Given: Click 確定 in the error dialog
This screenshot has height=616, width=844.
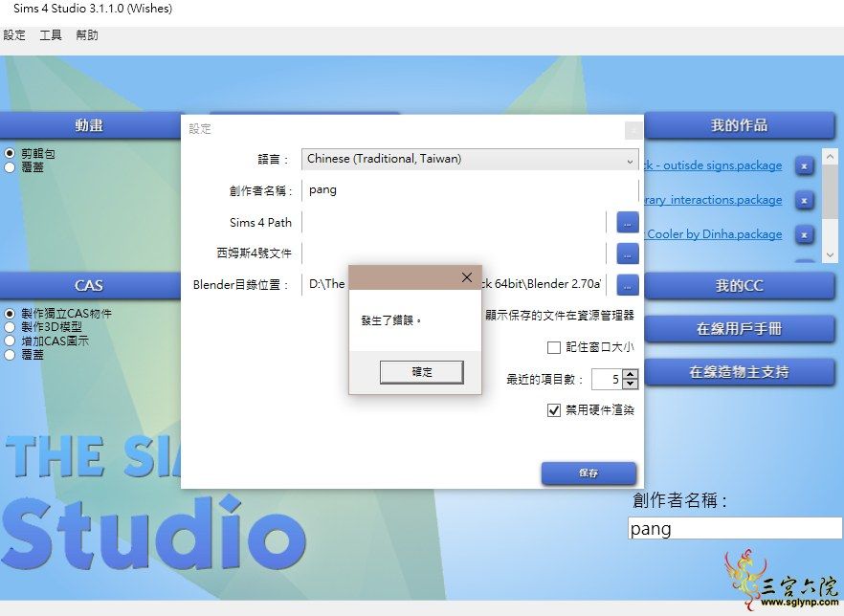Looking at the screenshot, I should click(421, 372).
